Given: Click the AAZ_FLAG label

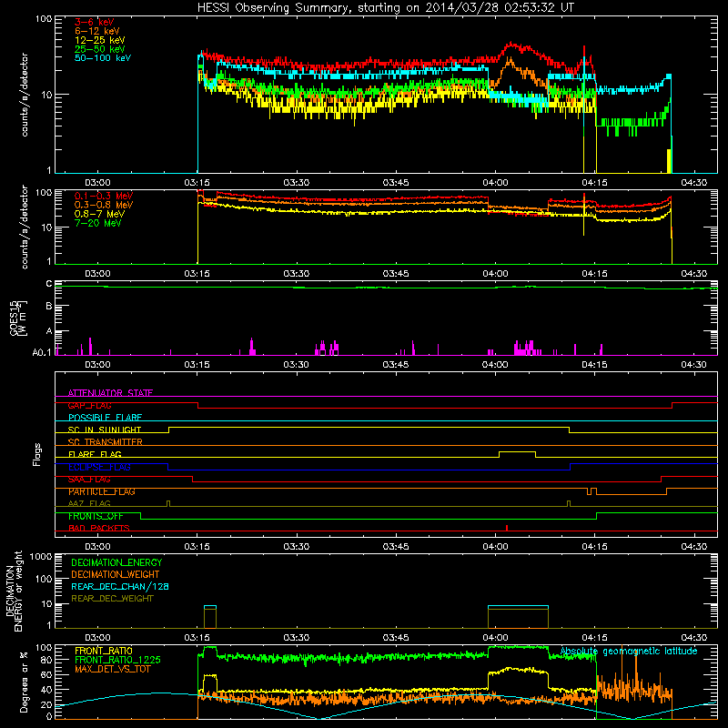Looking at the screenshot, I should [x=89, y=503].
